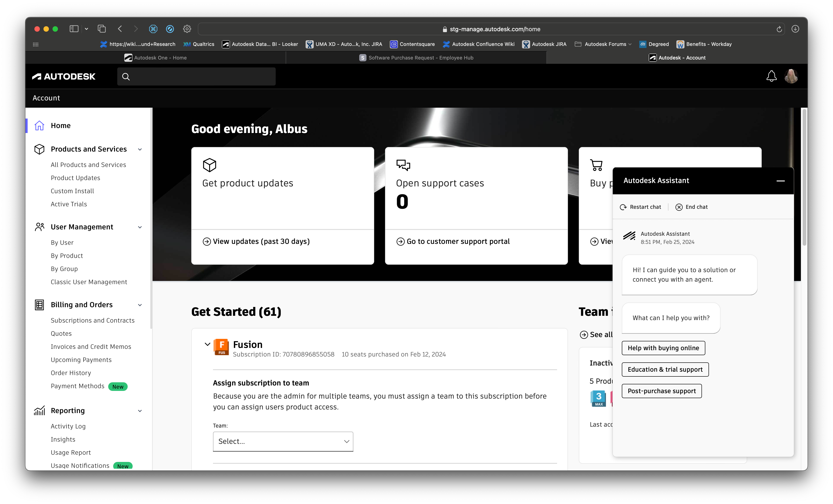The image size is (833, 504).
Task: Open the browser sidebar toggle icon
Action: [74, 29]
